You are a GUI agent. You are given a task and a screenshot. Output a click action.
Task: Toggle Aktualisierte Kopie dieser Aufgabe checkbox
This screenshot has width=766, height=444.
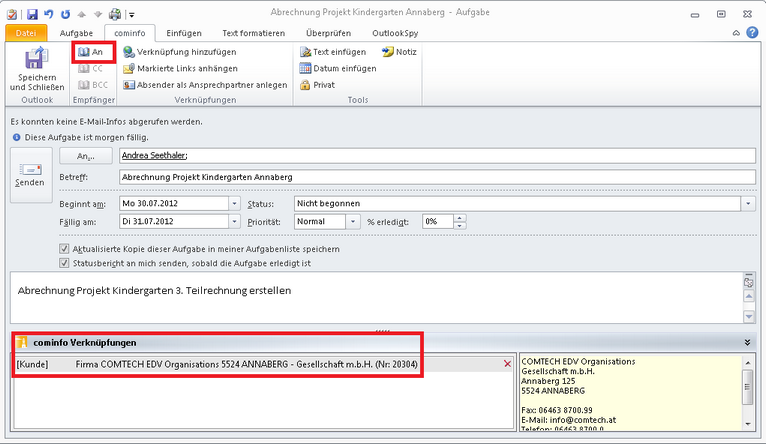pos(65,248)
